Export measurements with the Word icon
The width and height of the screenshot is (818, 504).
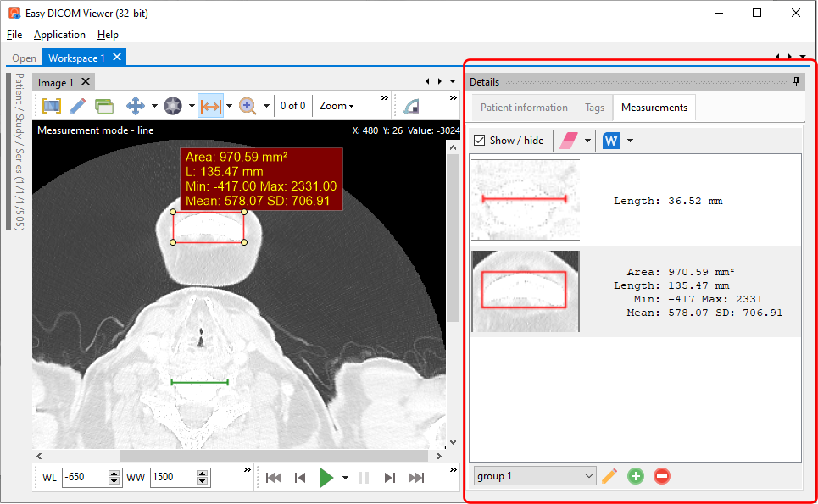[611, 141]
